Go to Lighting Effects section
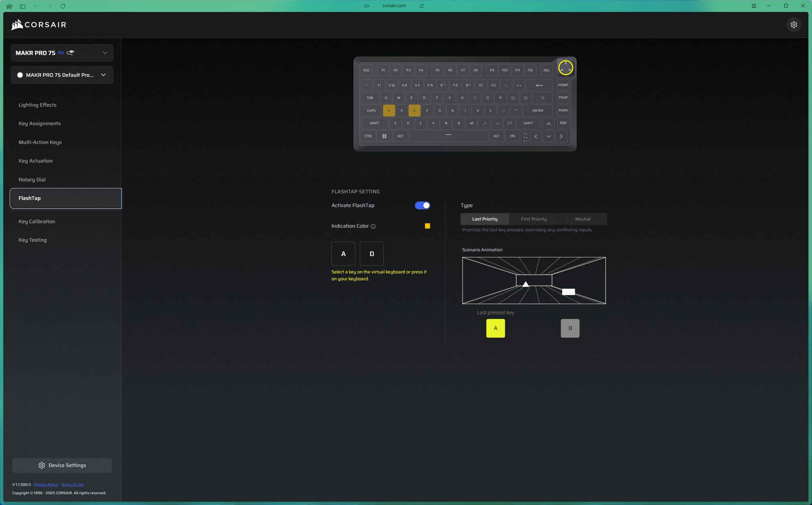This screenshot has width=812, height=505. [37, 105]
